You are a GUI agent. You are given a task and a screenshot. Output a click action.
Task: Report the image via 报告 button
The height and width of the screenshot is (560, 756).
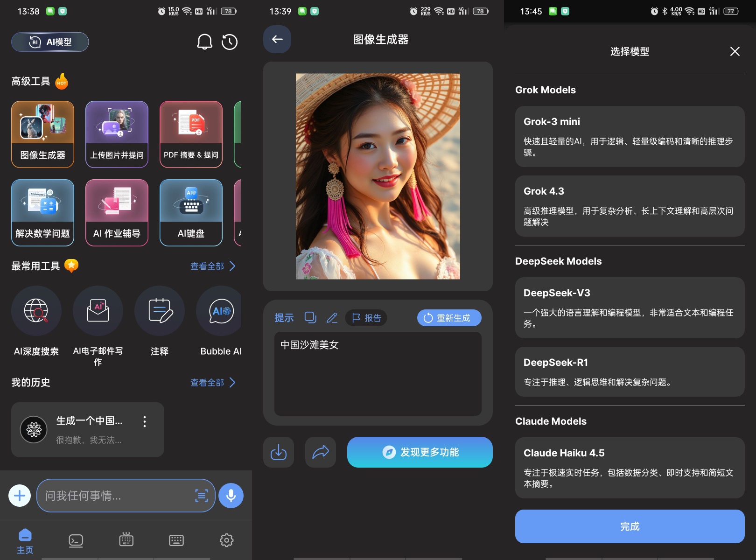tap(366, 318)
